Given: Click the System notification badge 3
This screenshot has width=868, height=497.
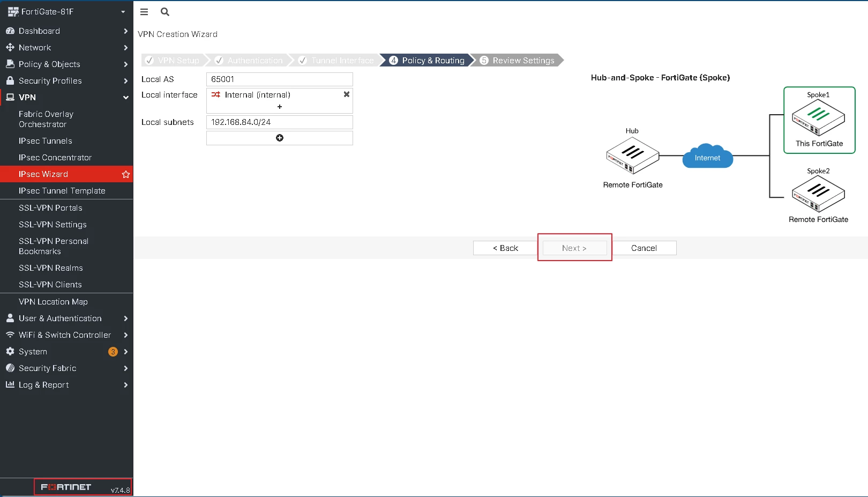Looking at the screenshot, I should [113, 352].
